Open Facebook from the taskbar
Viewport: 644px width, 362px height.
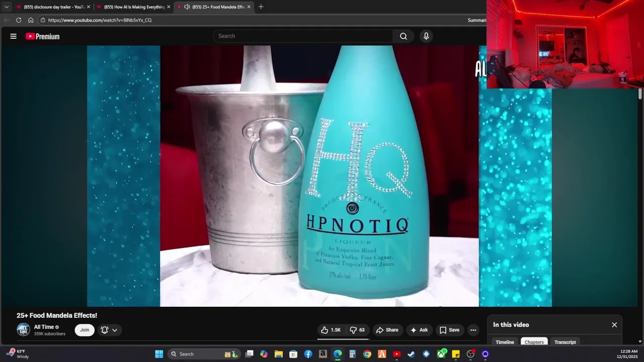(308, 354)
